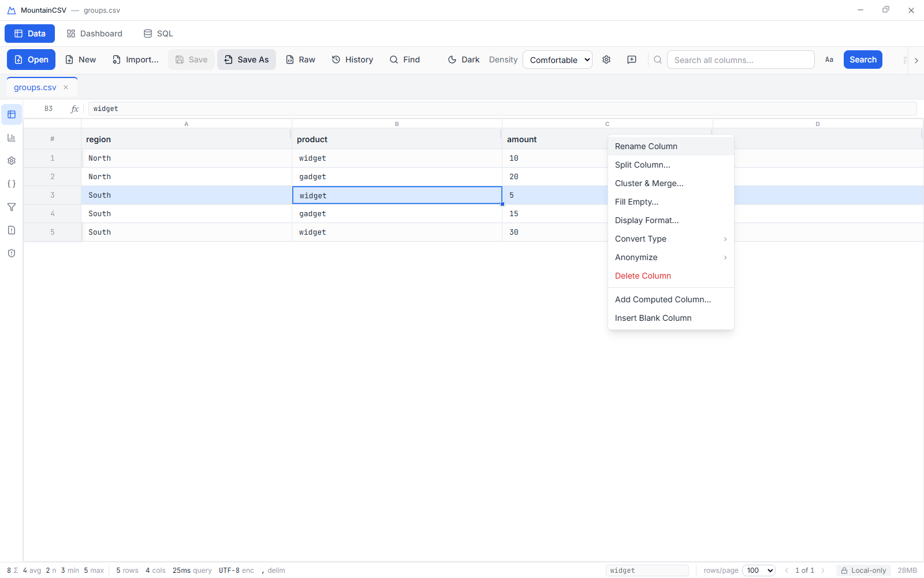Select row number 5
The image size is (924, 578).
pyautogui.click(x=53, y=232)
